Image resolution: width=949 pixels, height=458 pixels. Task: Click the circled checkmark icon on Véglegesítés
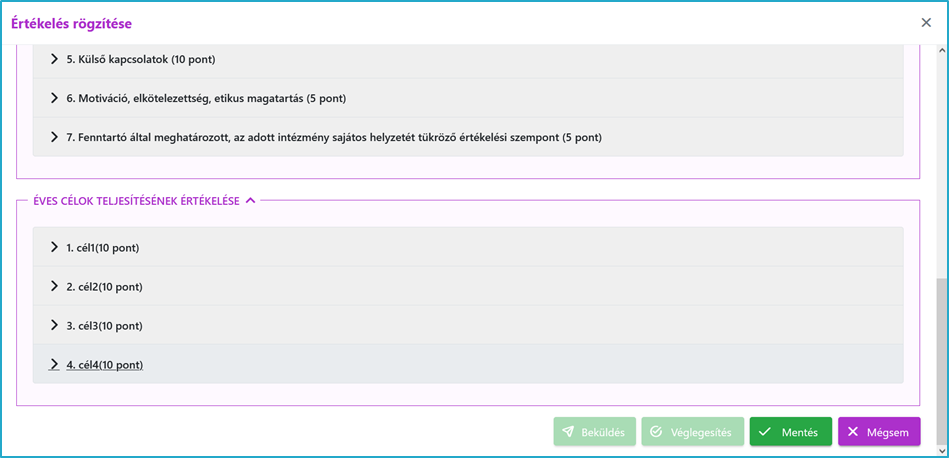(x=656, y=432)
